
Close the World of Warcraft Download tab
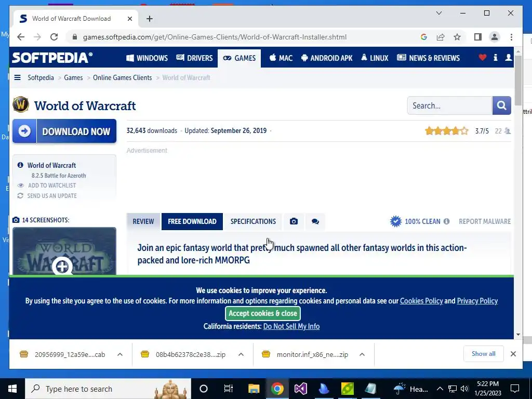[129, 19]
